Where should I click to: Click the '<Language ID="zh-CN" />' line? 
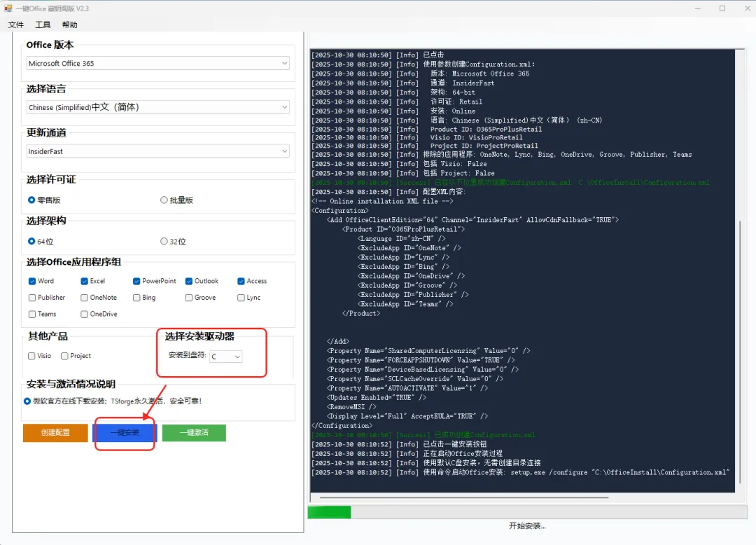[402, 238]
